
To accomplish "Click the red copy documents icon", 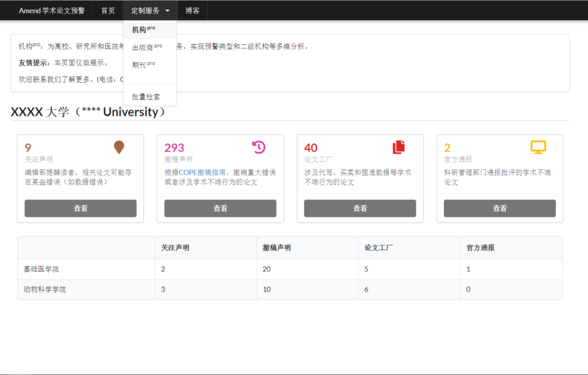I will coord(399,147).
